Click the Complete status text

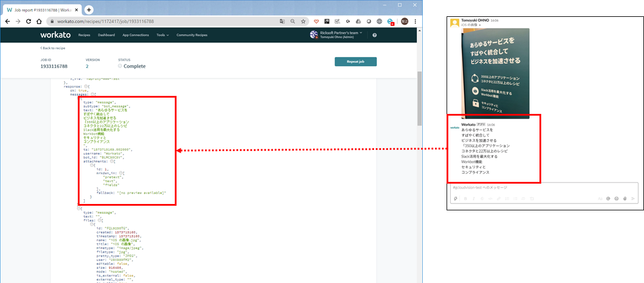point(134,66)
